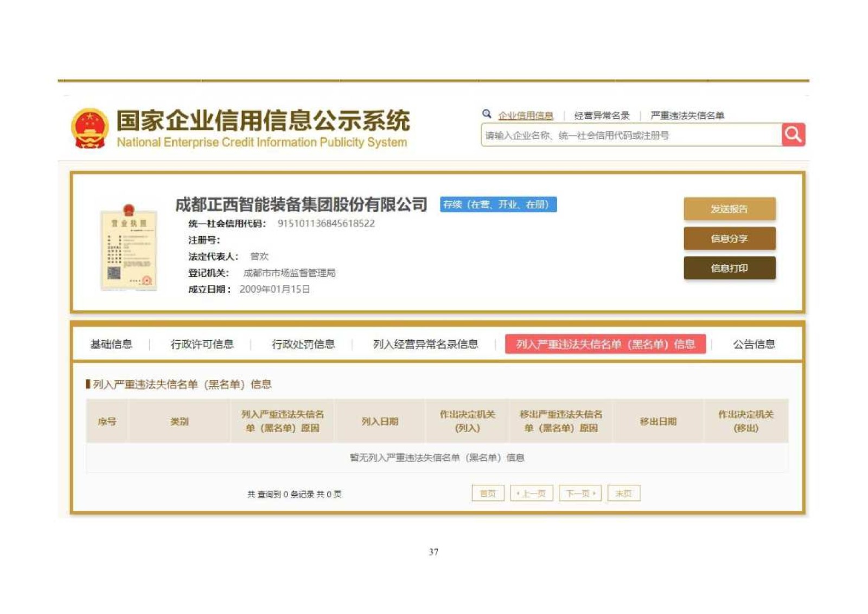Click the 下一页 next page button
This screenshot has height=614, width=868.
pyautogui.click(x=580, y=493)
